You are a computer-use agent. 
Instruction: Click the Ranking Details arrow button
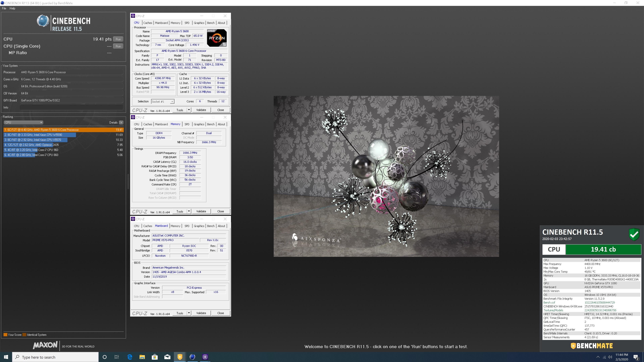pyautogui.click(x=121, y=122)
